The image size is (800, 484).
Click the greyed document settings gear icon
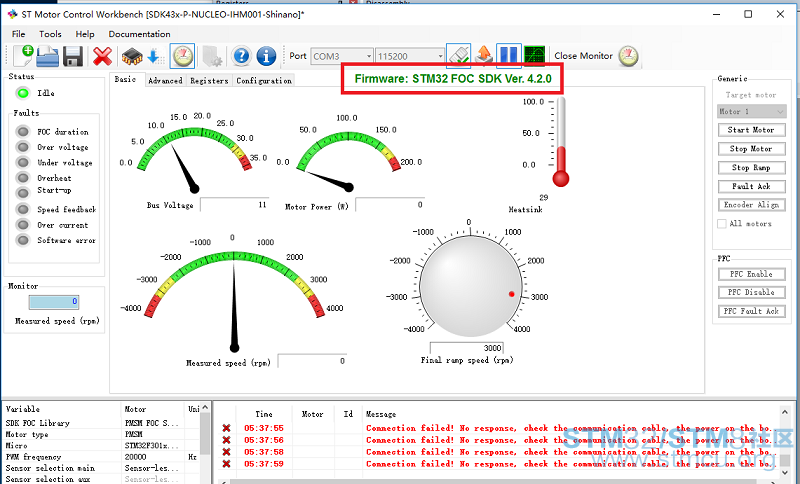[x=212, y=56]
